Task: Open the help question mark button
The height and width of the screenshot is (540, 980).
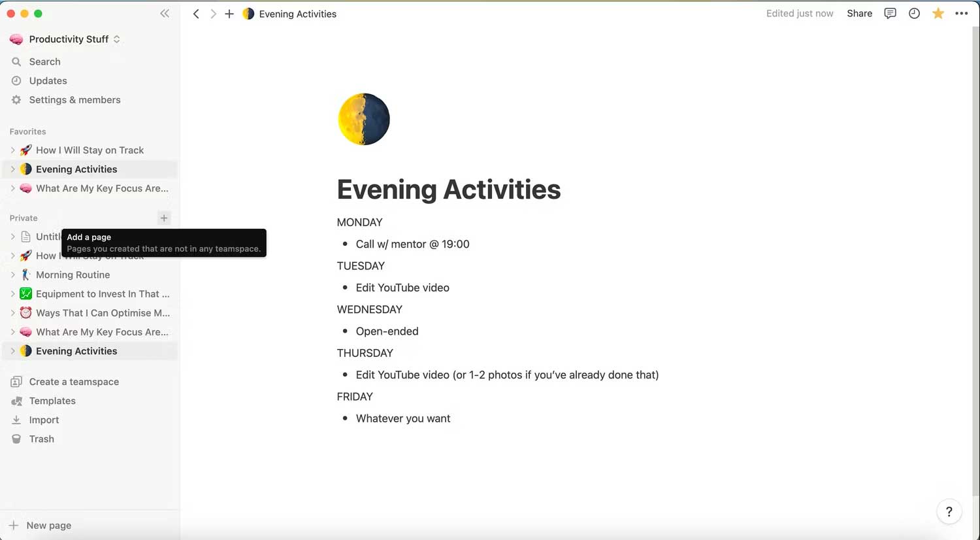Action: 949,512
